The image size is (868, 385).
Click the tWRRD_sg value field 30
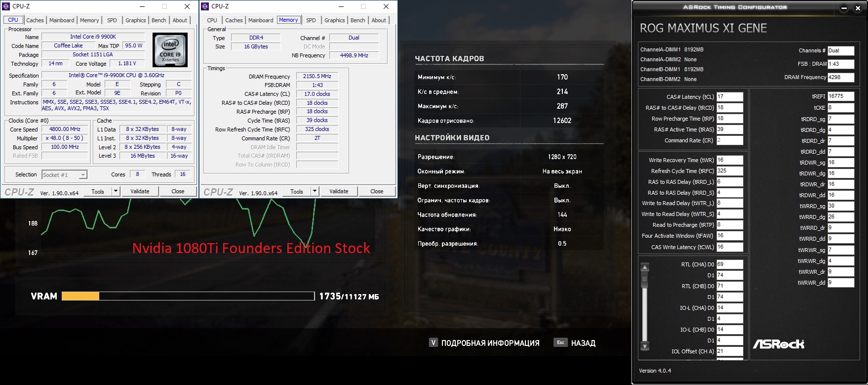coord(841,206)
